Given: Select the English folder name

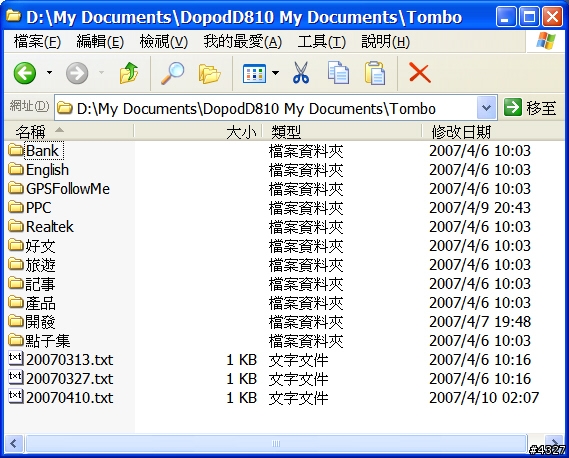Looking at the screenshot, I should pos(47,169).
